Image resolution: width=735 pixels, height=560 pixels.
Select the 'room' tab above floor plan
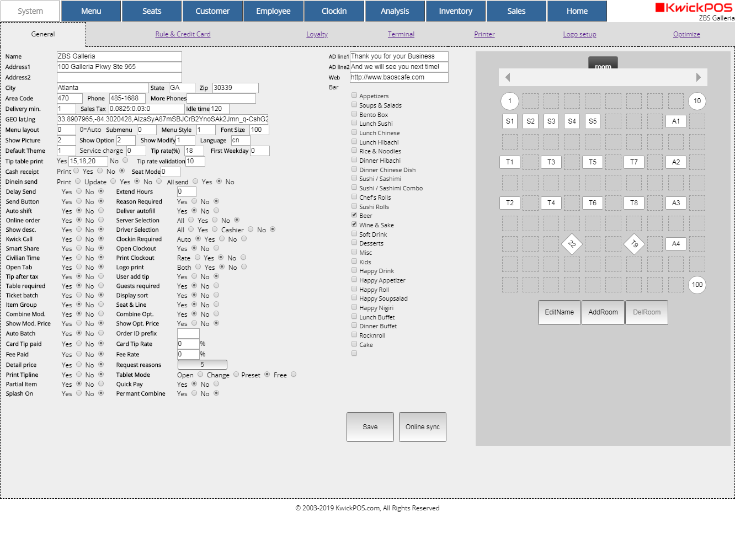click(x=603, y=63)
